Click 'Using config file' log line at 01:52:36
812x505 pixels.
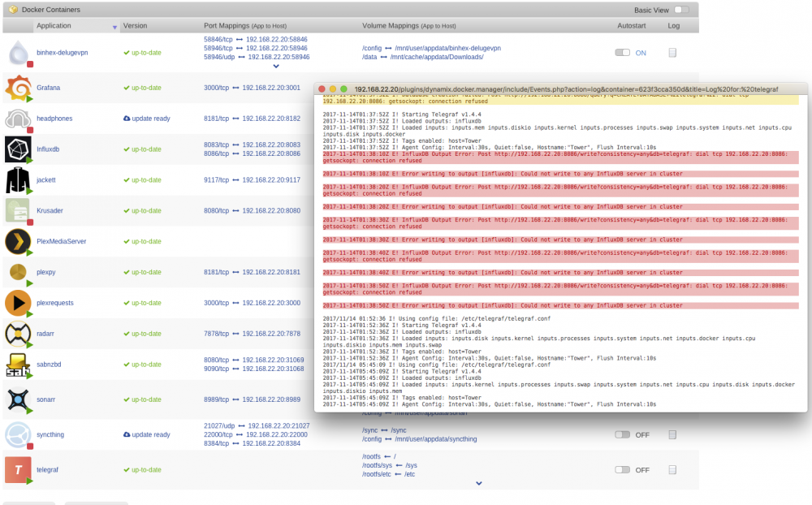(x=437, y=319)
